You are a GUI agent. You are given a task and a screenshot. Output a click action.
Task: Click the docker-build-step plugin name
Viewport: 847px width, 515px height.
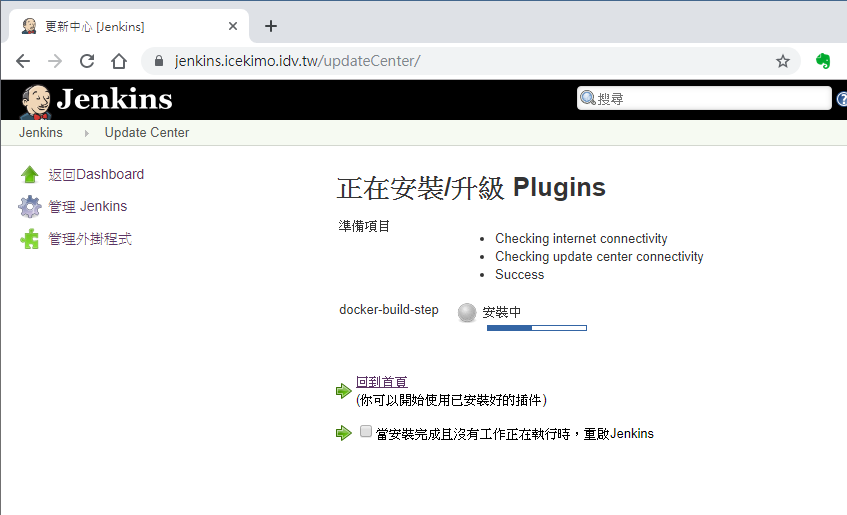pyautogui.click(x=389, y=310)
